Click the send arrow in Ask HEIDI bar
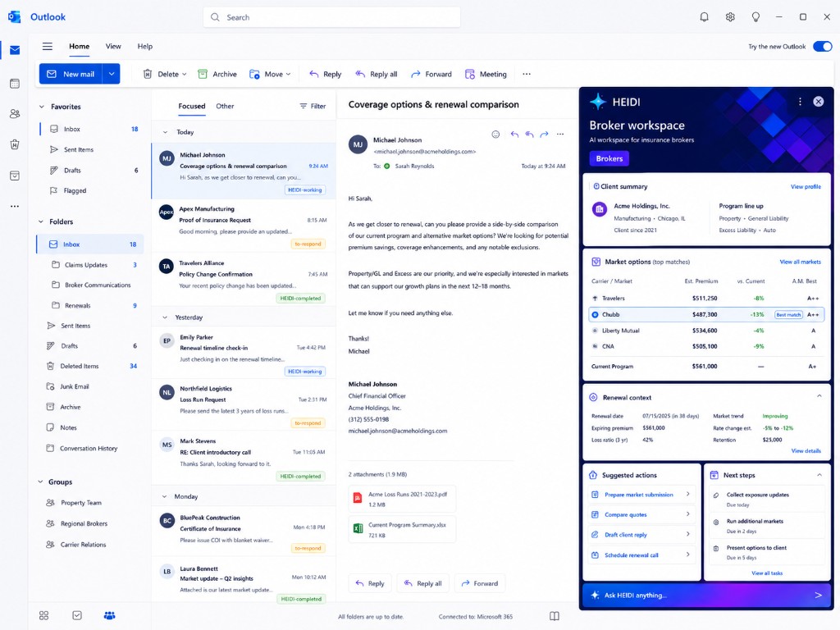840x630 pixels. pyautogui.click(x=818, y=596)
